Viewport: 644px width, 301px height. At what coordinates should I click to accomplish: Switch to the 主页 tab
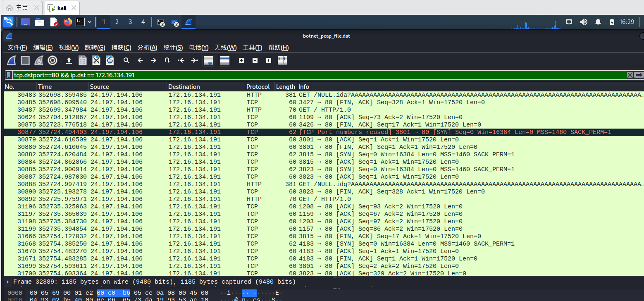pyautogui.click(x=21, y=8)
